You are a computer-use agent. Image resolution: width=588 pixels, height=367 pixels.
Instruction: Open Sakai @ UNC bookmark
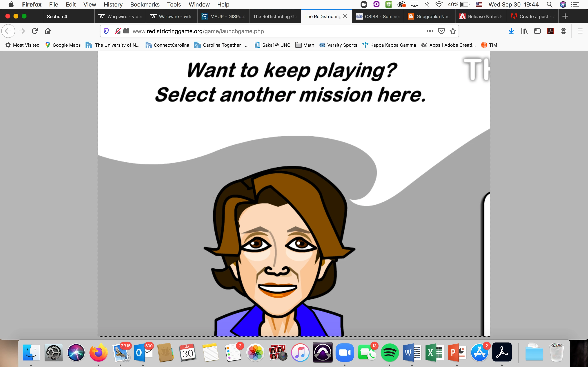pyautogui.click(x=272, y=45)
